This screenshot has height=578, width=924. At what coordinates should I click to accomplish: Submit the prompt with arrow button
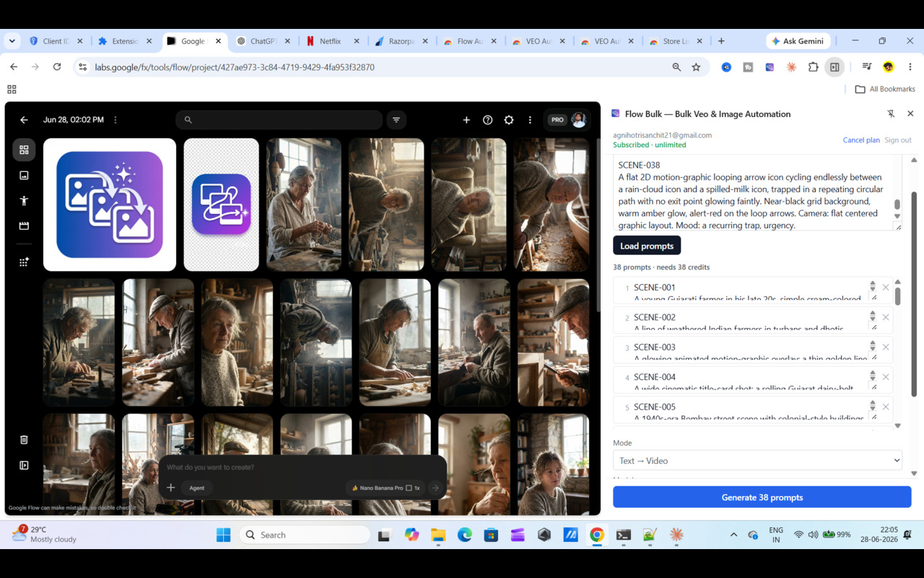pos(435,488)
